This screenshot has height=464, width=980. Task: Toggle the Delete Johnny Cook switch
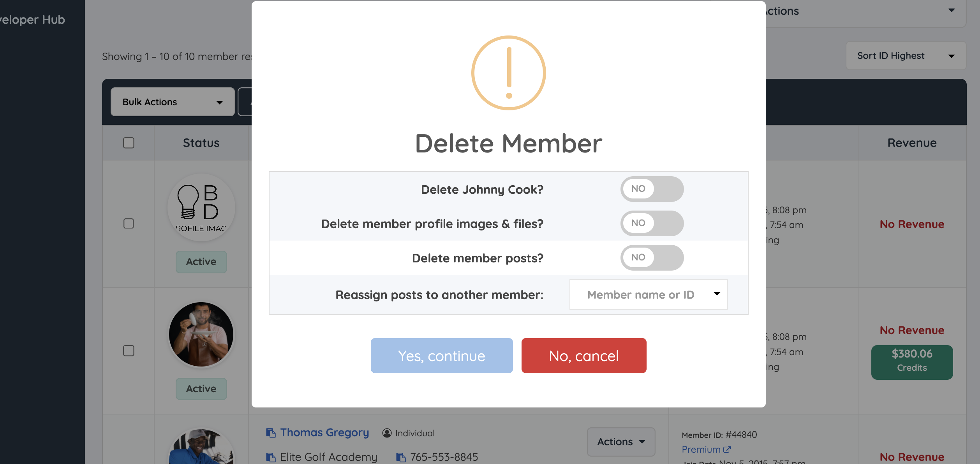click(652, 189)
